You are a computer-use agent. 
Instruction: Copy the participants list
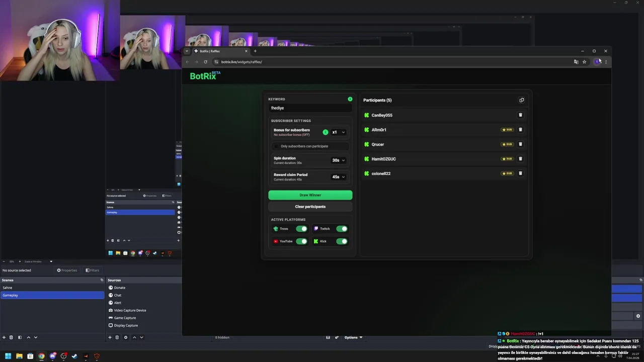(x=521, y=100)
